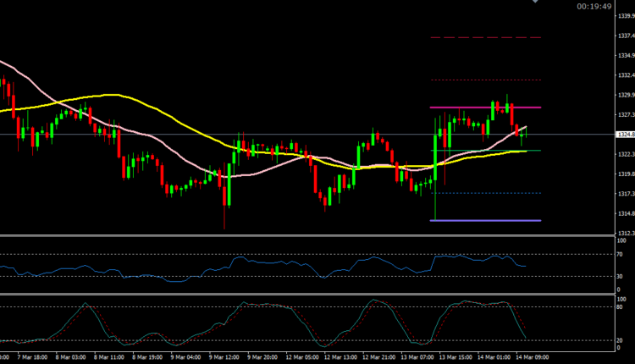Select the yellow moving average line
Image resolution: width=635 pixels, height=364 pixels.
tap(110, 95)
